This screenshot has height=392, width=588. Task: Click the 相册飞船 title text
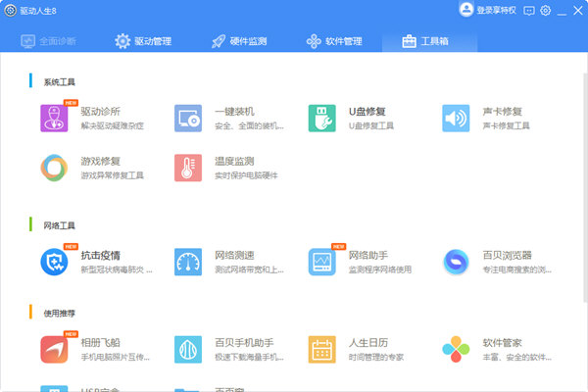(x=101, y=343)
